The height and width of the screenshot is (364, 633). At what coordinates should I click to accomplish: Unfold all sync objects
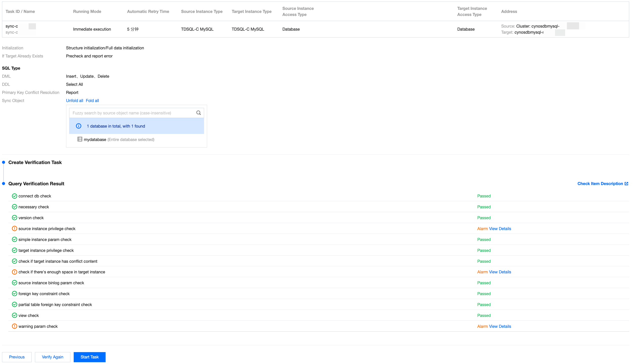point(74,100)
